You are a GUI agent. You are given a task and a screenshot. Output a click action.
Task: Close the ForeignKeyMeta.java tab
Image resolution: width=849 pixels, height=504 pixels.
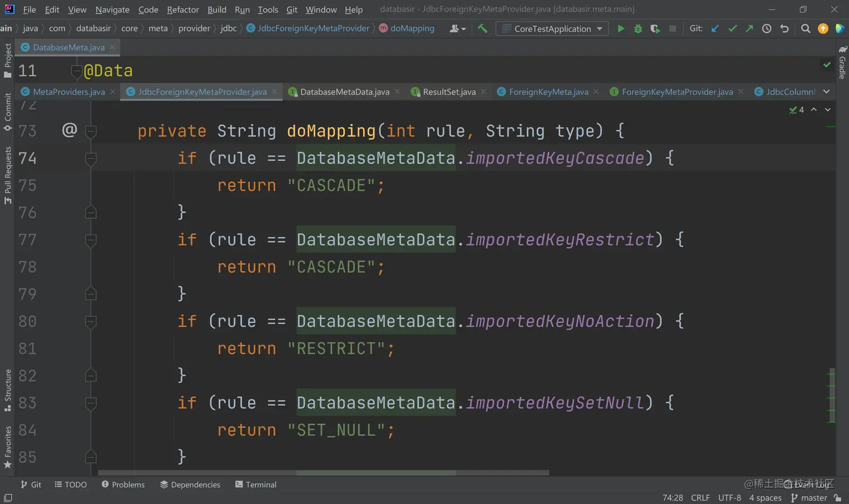596,91
